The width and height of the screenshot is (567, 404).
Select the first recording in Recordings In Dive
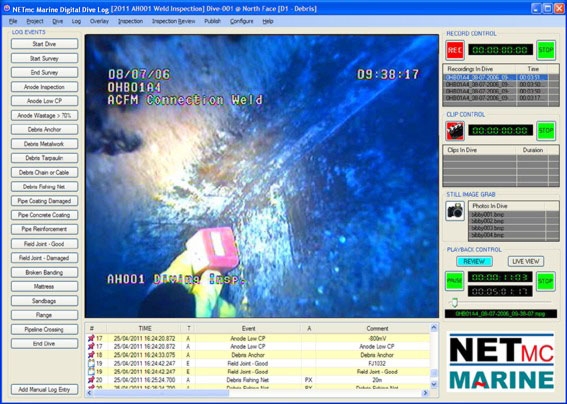(496, 77)
